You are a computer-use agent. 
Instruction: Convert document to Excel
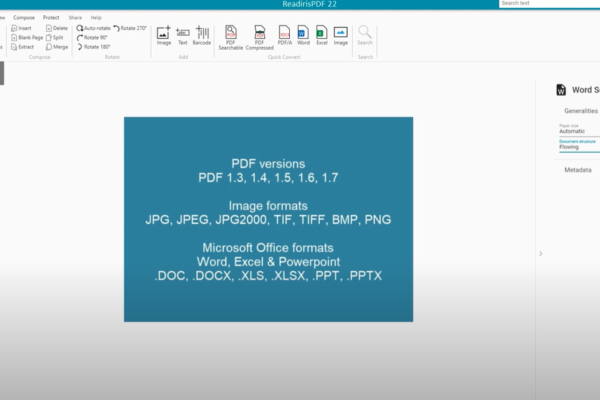point(321,36)
